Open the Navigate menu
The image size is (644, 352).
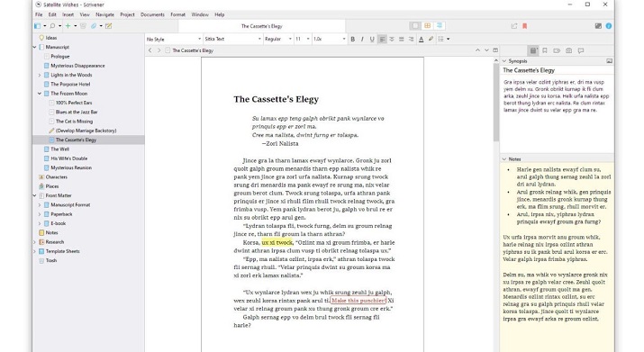(x=104, y=14)
